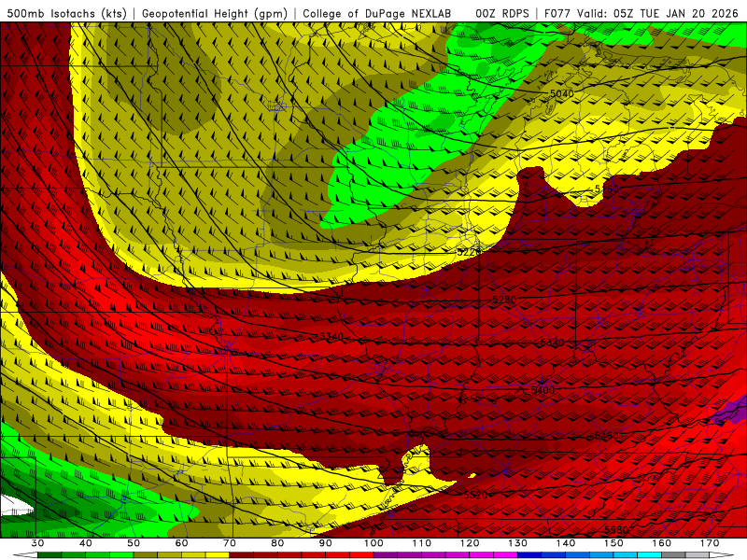Click the 'College of DuPage NEXLAB' header text
747x560 pixels.
click(377, 13)
